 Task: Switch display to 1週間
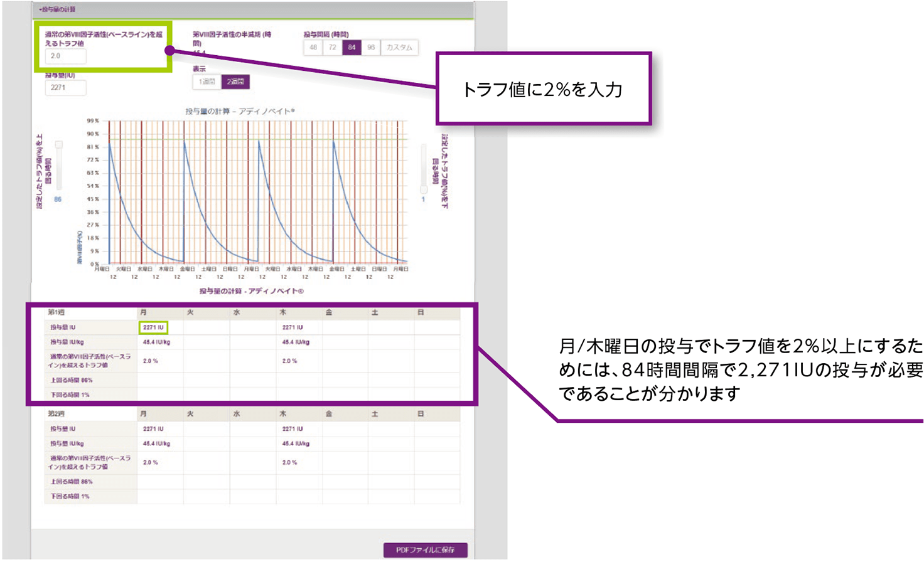click(207, 82)
